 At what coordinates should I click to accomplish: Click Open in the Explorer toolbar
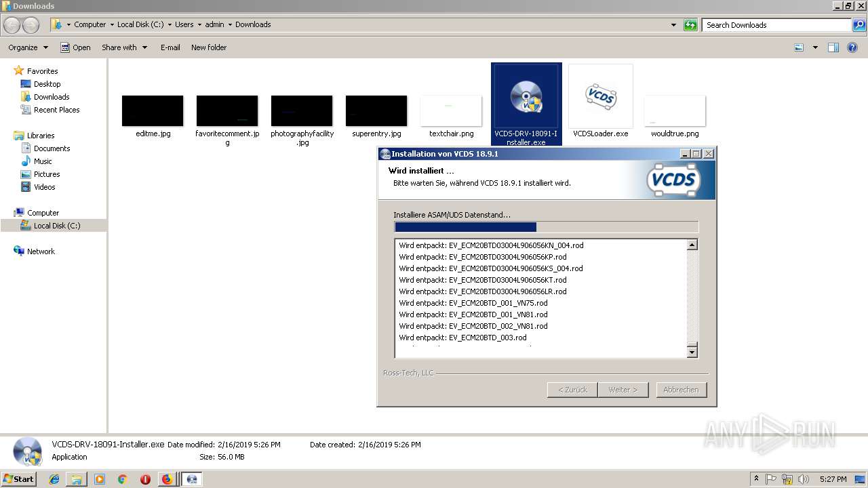[75, 47]
